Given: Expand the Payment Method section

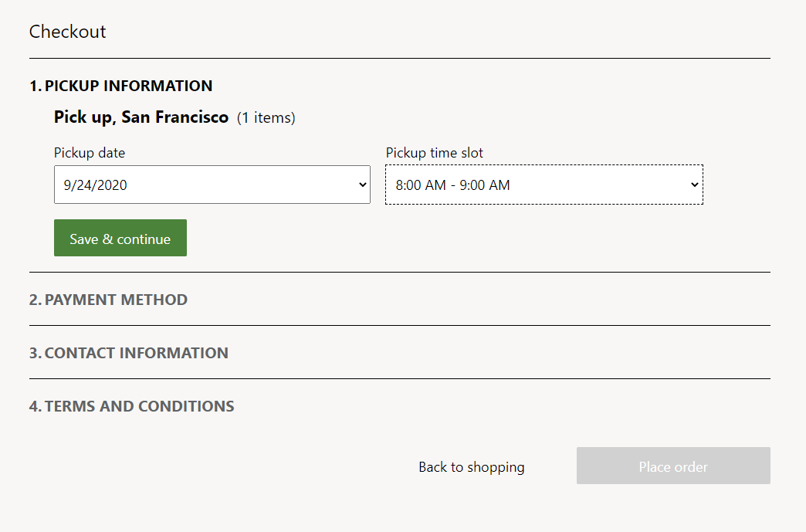Looking at the screenshot, I should 116,300.
